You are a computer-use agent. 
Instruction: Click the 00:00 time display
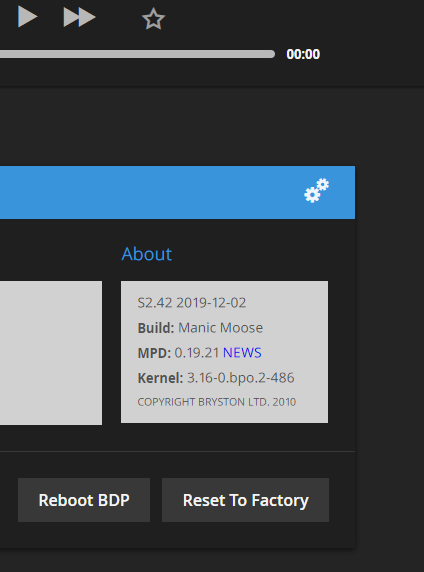click(x=303, y=54)
